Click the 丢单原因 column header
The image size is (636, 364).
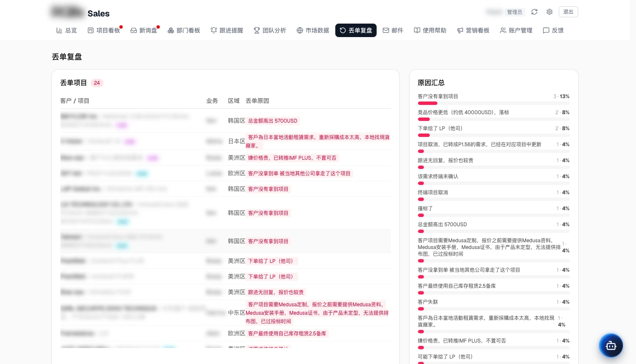(x=257, y=101)
